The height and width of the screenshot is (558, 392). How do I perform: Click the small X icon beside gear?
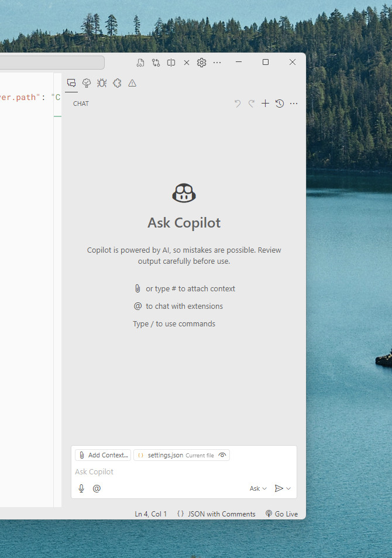click(187, 63)
